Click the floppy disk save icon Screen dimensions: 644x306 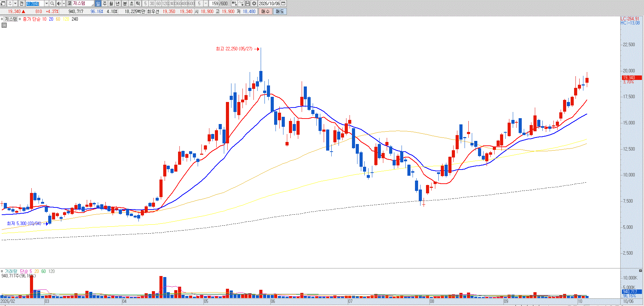[x=248, y=3]
